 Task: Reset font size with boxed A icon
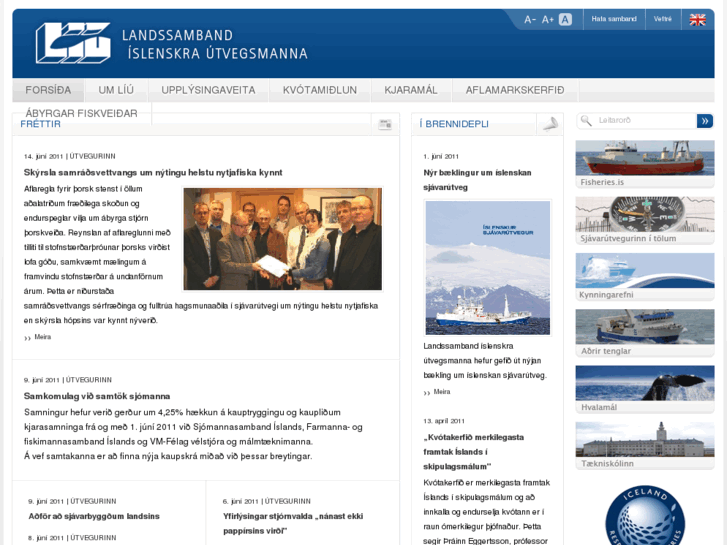click(x=565, y=19)
